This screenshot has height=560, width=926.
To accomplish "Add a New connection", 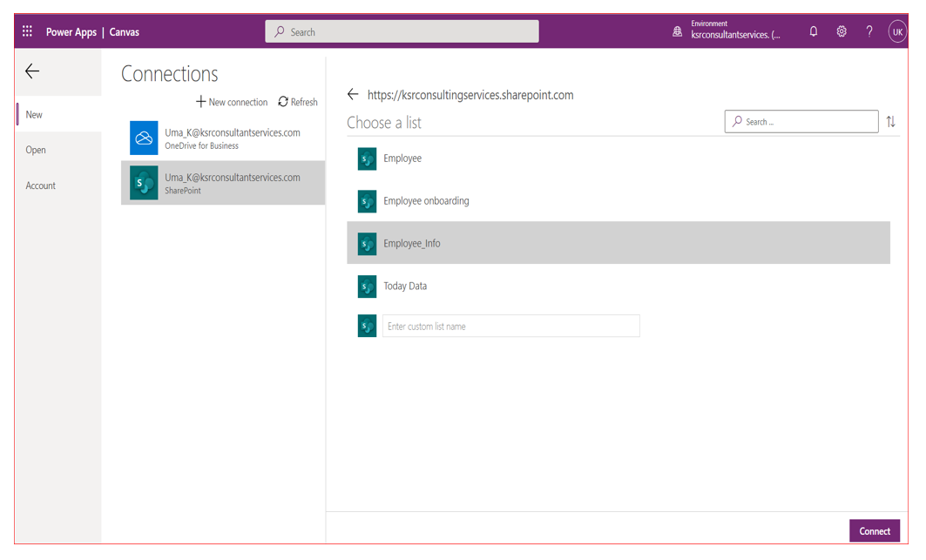I will pyautogui.click(x=232, y=102).
